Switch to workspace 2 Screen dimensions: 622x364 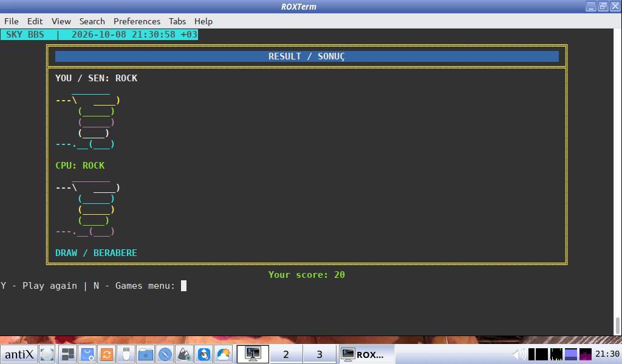pyautogui.click(x=286, y=354)
